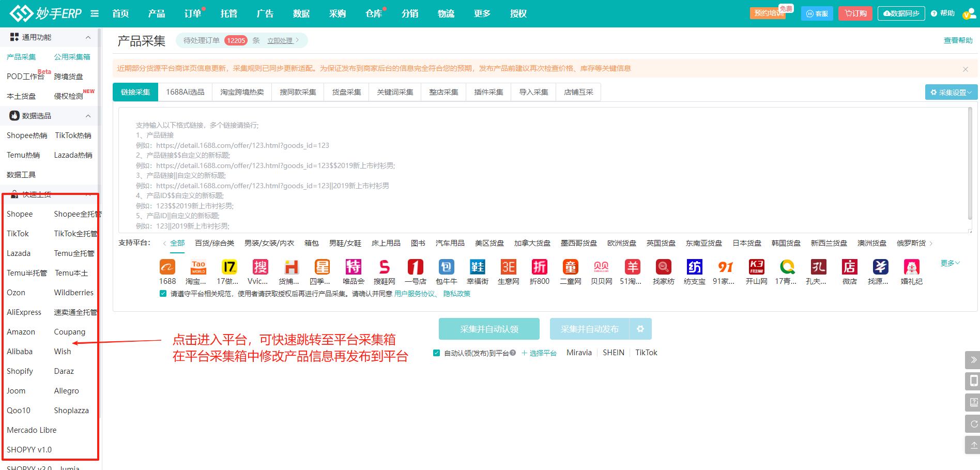Expand the right floating panel arrows

pyautogui.click(x=973, y=360)
